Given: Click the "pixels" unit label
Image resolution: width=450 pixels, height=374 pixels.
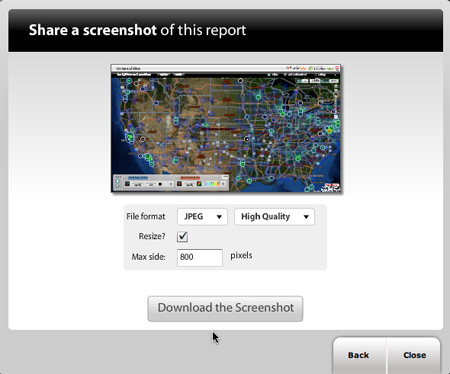Looking at the screenshot, I should [x=241, y=256].
